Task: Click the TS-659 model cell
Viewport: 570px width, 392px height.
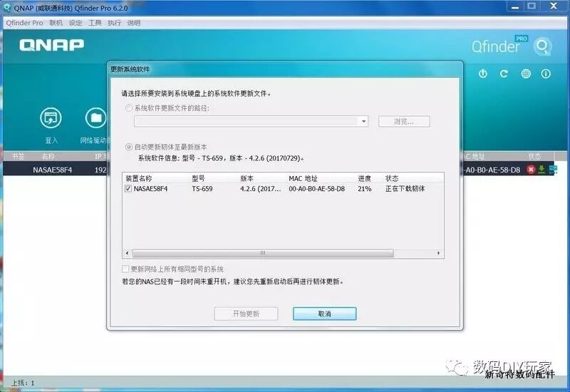Action: tap(202, 189)
